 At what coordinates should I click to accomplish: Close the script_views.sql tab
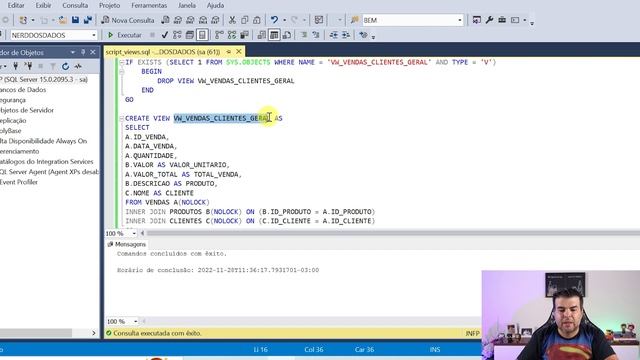click(239, 52)
